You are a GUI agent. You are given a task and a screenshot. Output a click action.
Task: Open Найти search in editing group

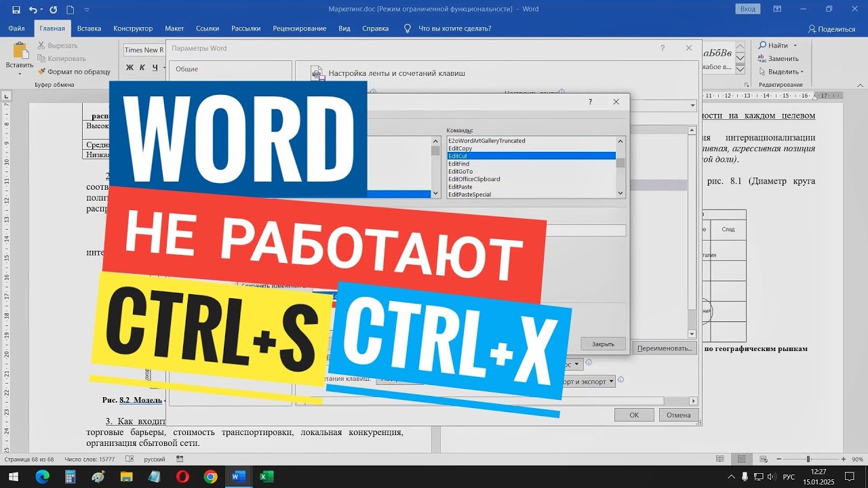click(x=773, y=45)
